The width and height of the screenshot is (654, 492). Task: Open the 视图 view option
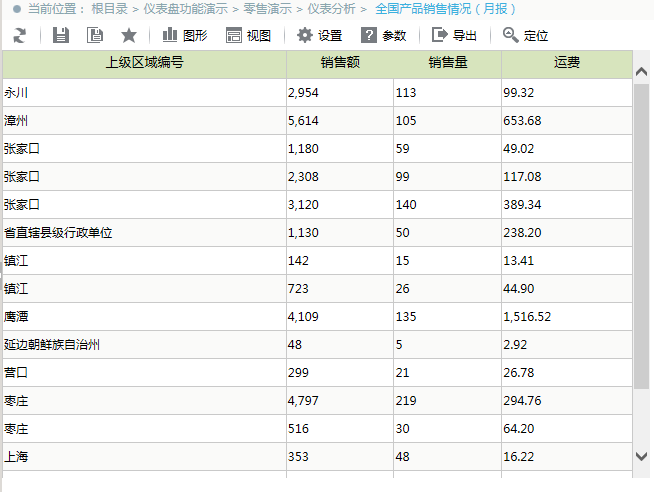(x=249, y=35)
